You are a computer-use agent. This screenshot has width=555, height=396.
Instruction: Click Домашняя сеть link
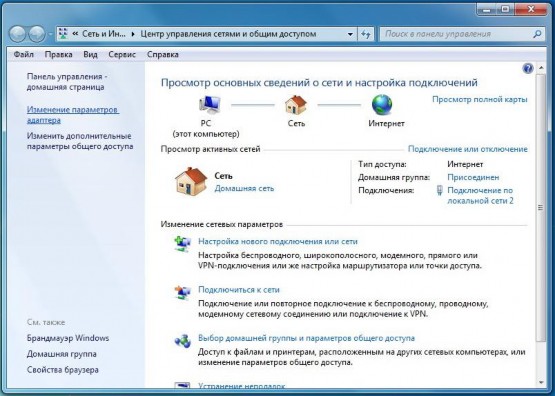pos(244,188)
